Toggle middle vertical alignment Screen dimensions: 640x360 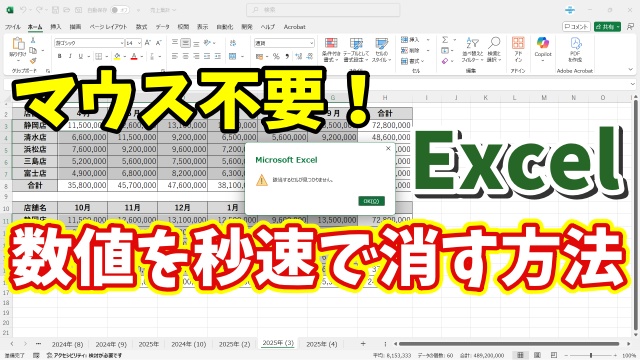click(x=186, y=43)
